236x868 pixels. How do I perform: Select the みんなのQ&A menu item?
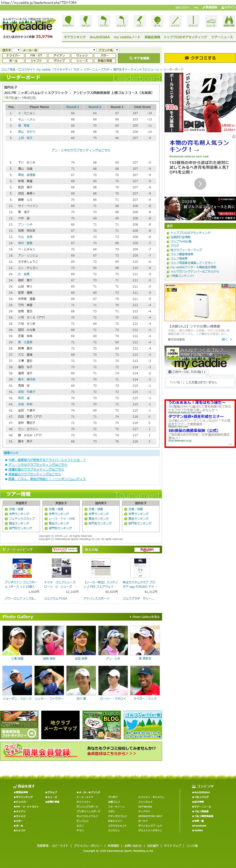(x=100, y=37)
